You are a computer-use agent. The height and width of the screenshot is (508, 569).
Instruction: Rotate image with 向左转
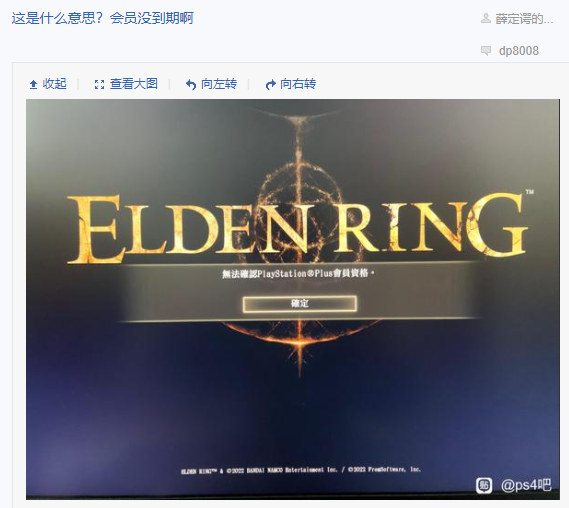pos(219,84)
